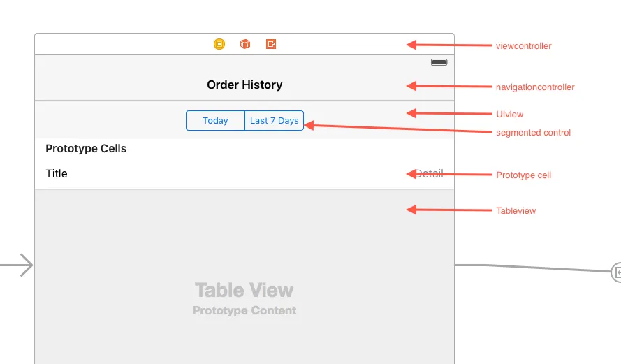Image resolution: width=621 pixels, height=364 pixels.
Task: Select the orange First Responder cube icon
Action: click(x=245, y=44)
